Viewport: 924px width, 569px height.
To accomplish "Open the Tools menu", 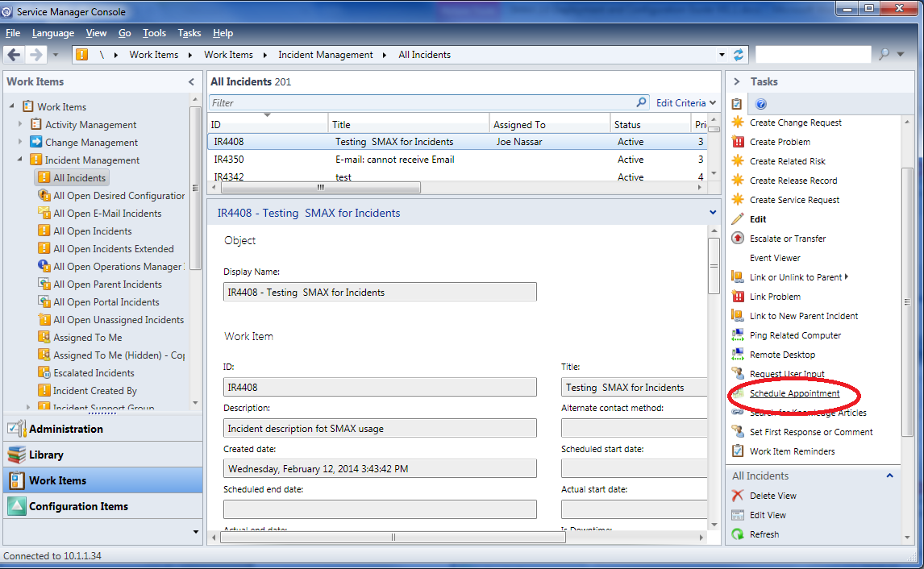I will click(x=154, y=33).
